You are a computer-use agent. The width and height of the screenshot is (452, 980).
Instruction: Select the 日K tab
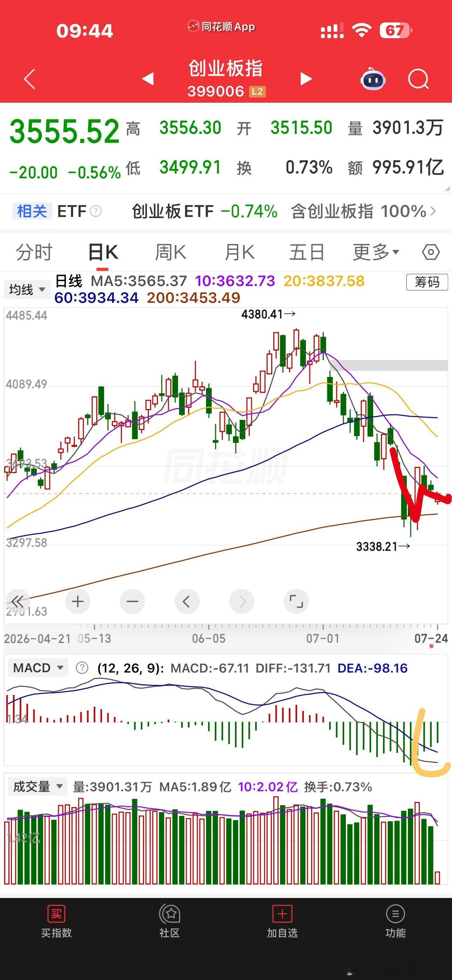click(103, 252)
